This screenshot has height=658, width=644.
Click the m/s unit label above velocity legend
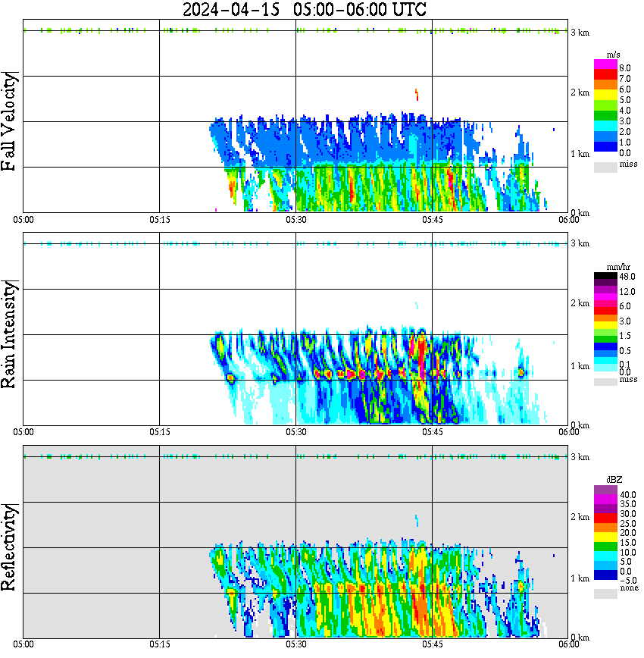[613, 55]
